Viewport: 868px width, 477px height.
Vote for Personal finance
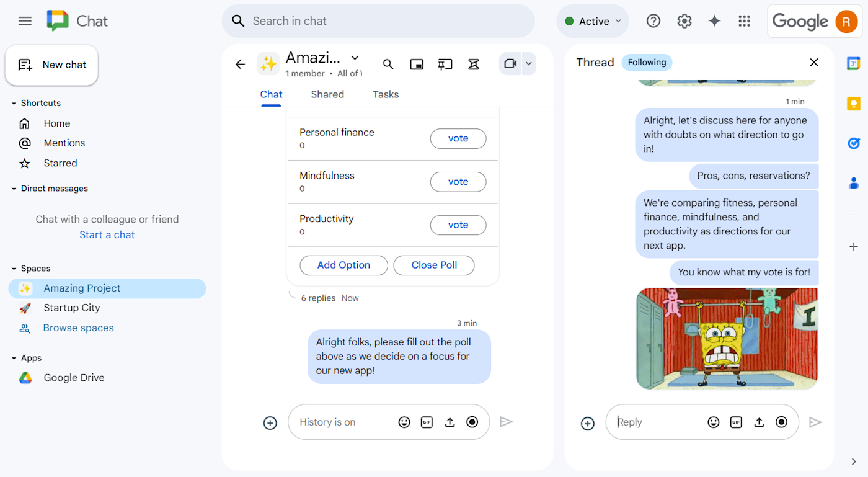[x=458, y=138]
